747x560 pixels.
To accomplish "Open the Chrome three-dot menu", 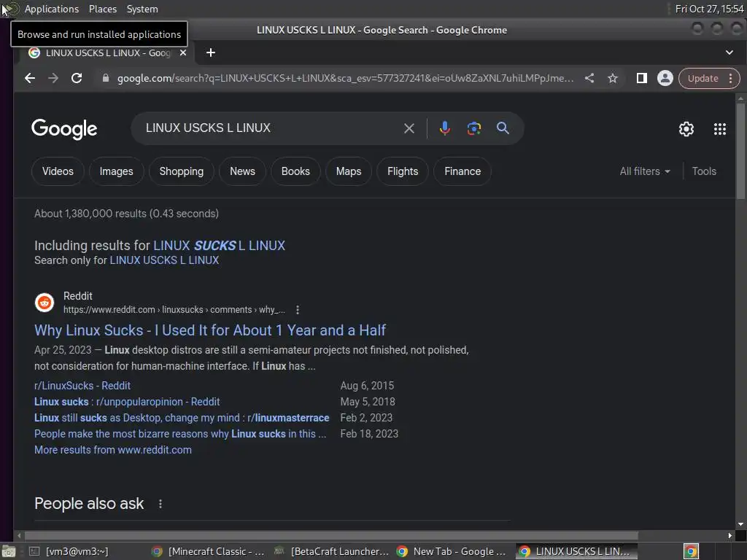I will [x=730, y=78].
